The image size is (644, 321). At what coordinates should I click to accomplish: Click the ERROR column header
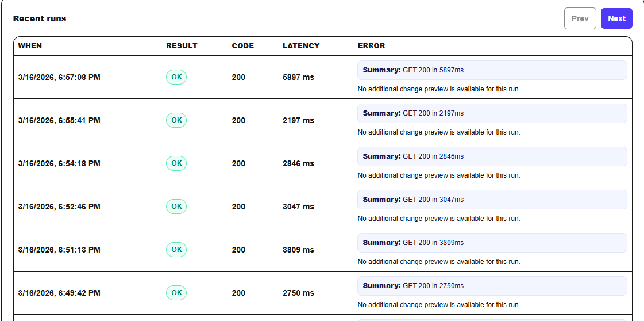[371, 46]
